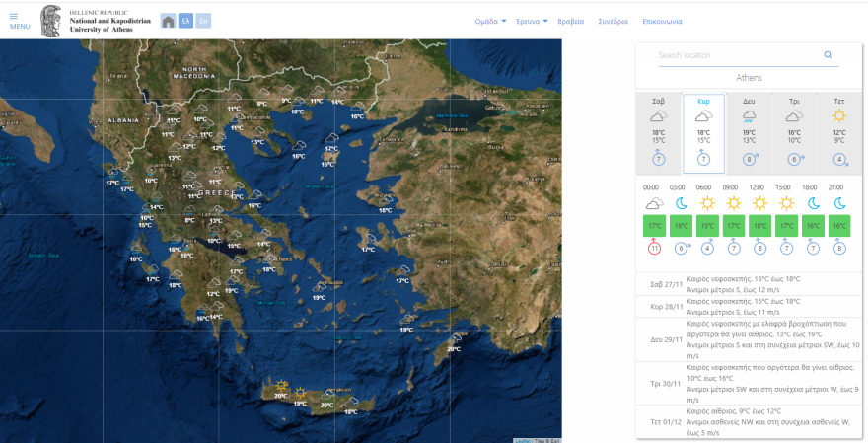Click the red wind indicator showing 11

[x=653, y=248]
